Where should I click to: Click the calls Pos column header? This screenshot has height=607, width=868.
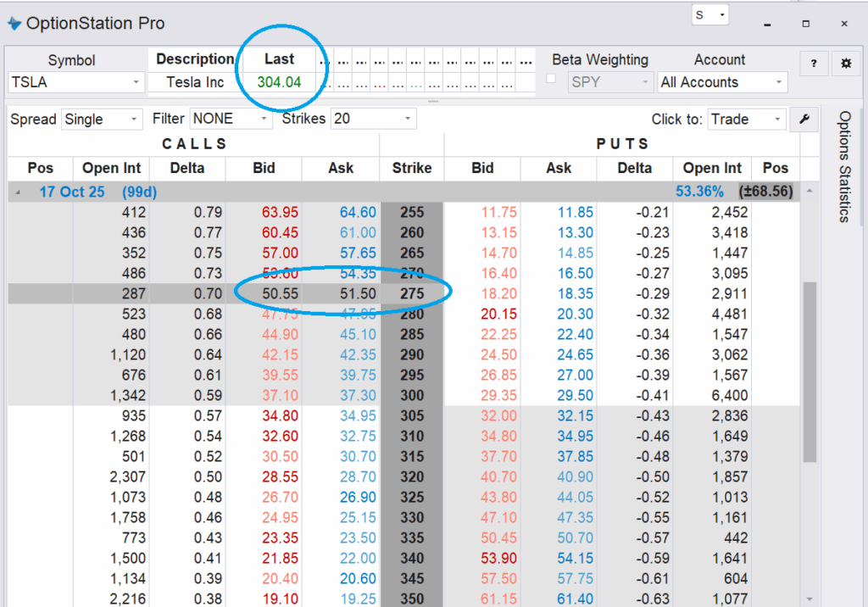(x=41, y=168)
